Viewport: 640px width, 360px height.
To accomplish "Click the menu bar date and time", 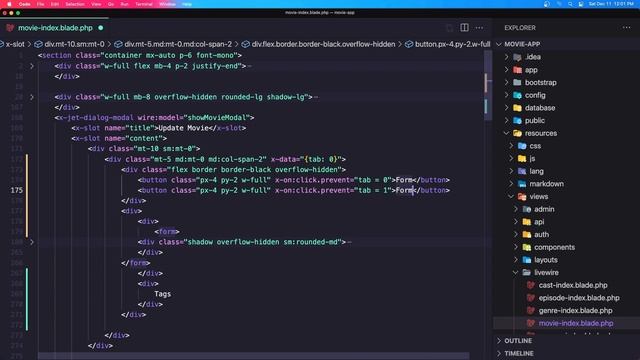I will (611, 4).
